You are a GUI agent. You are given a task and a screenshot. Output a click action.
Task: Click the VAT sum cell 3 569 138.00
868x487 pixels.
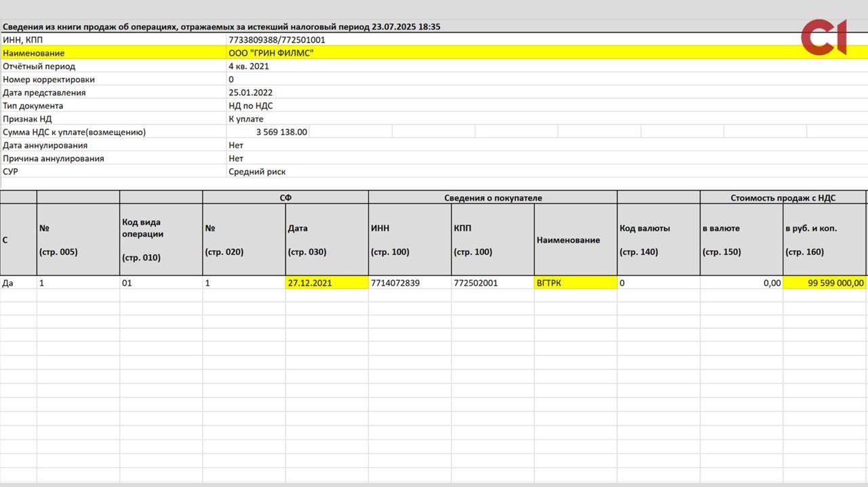point(281,132)
